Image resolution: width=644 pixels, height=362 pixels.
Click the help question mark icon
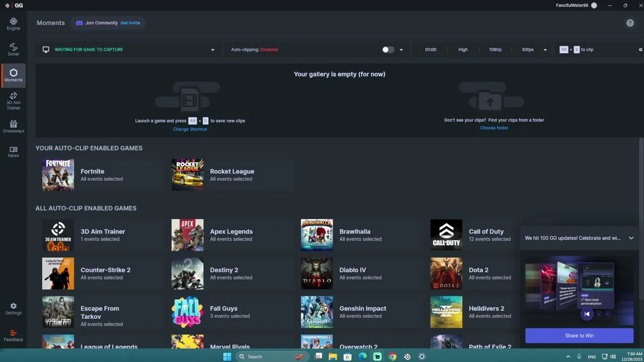[630, 23]
